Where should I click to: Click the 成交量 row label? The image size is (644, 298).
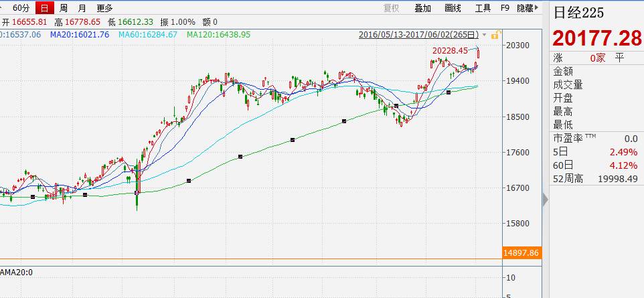(568, 84)
